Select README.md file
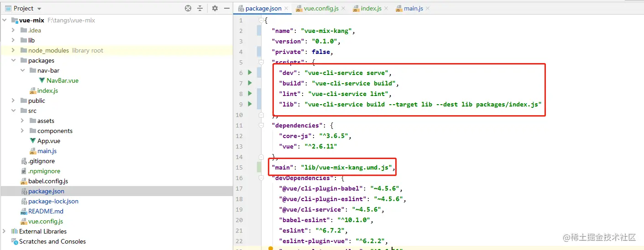 pos(46,211)
